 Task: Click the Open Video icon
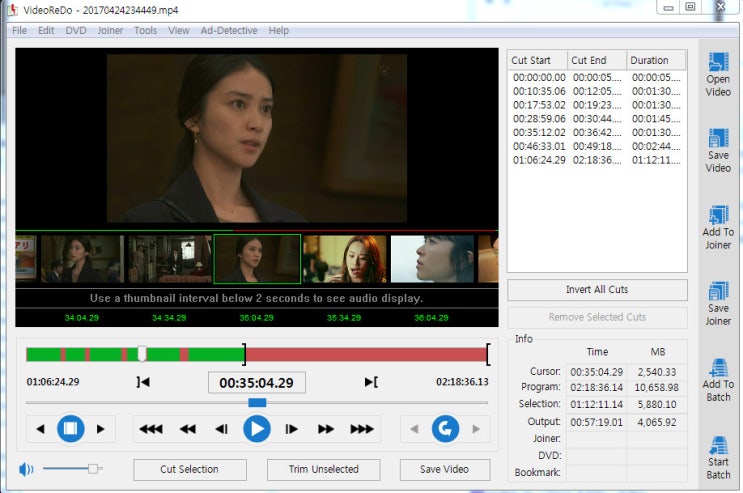(x=718, y=61)
